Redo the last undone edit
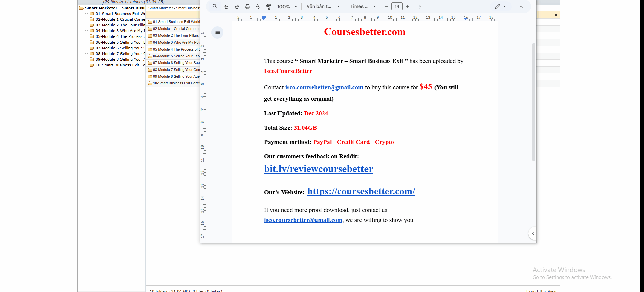 [x=237, y=7]
